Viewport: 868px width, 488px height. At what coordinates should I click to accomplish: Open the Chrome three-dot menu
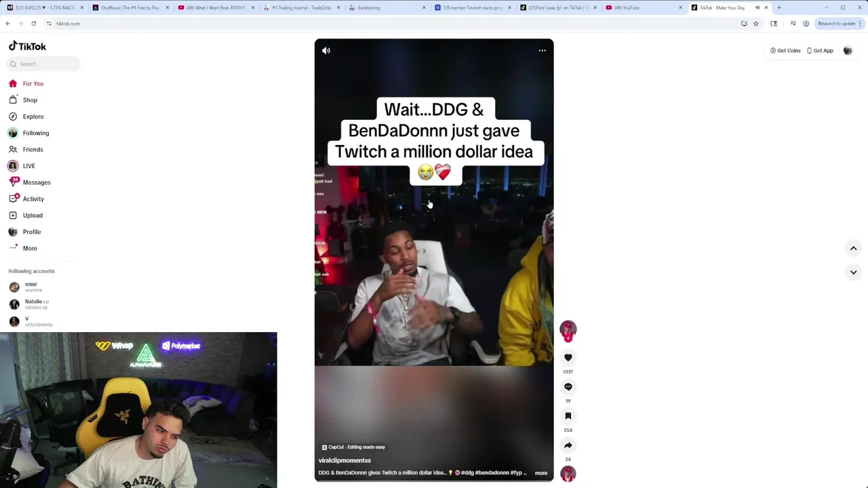(861, 24)
